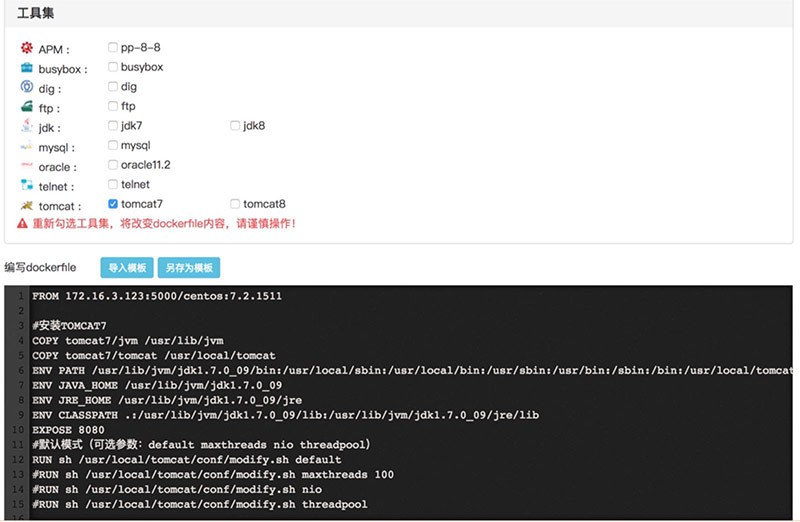
Task: Click the red oracle icon
Action: pos(27,165)
